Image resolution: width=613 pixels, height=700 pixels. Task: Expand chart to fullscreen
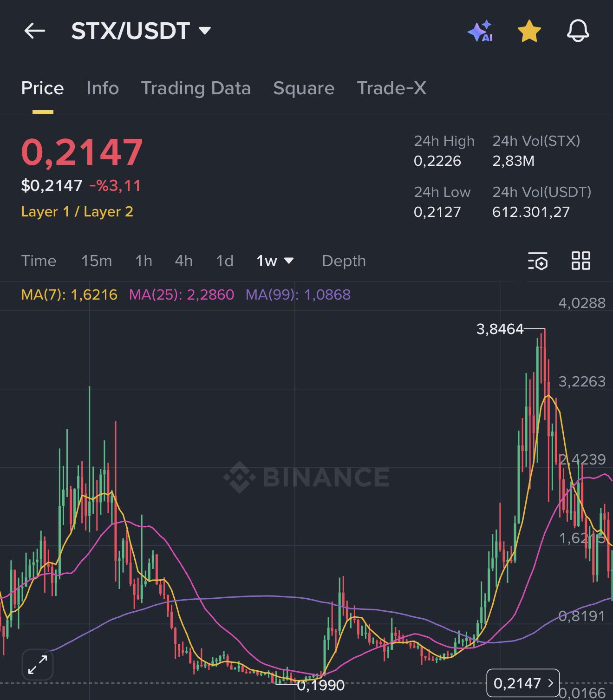coord(38,665)
